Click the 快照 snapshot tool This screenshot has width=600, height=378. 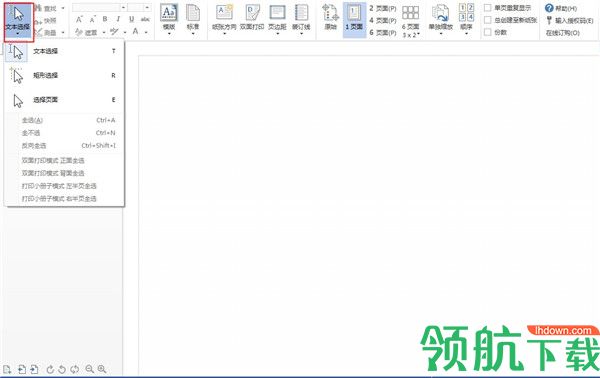[x=45, y=20]
